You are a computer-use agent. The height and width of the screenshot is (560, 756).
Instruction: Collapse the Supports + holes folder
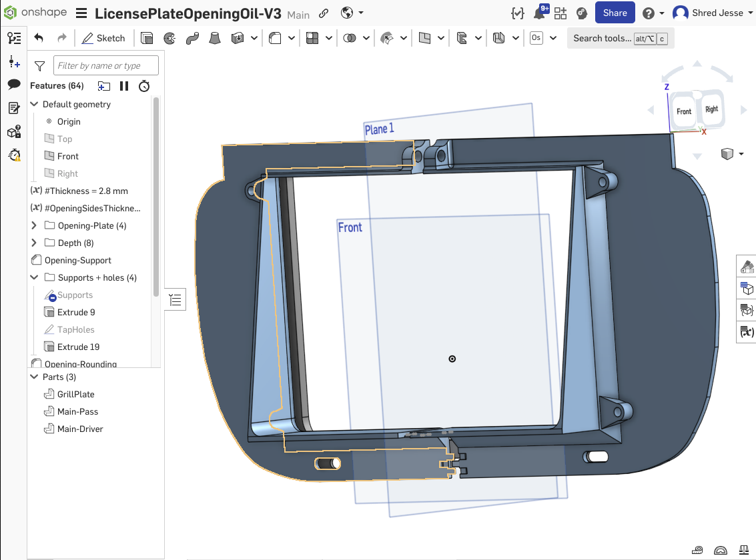[x=35, y=277]
